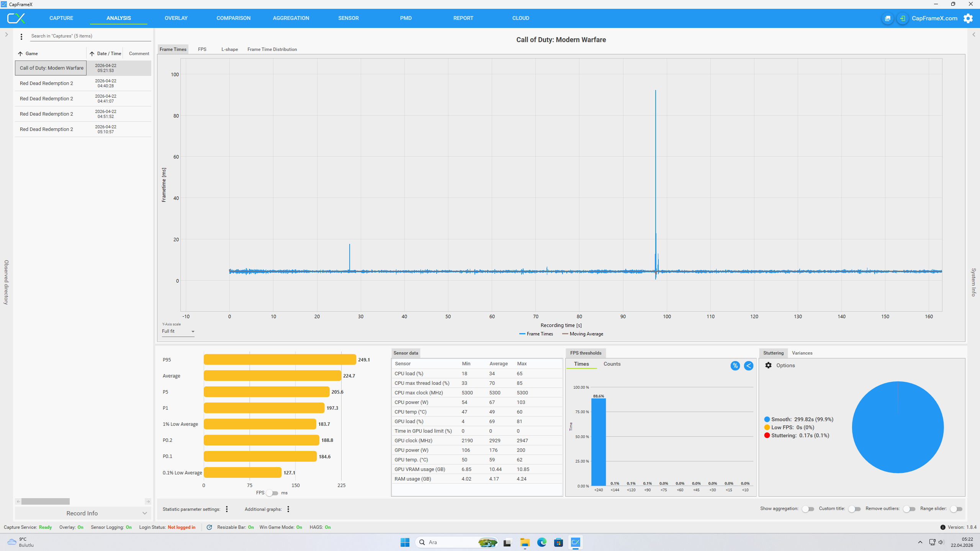Open the Y-Axis scale Full fit dropdown
The height and width of the screenshot is (551, 980).
coord(178,332)
